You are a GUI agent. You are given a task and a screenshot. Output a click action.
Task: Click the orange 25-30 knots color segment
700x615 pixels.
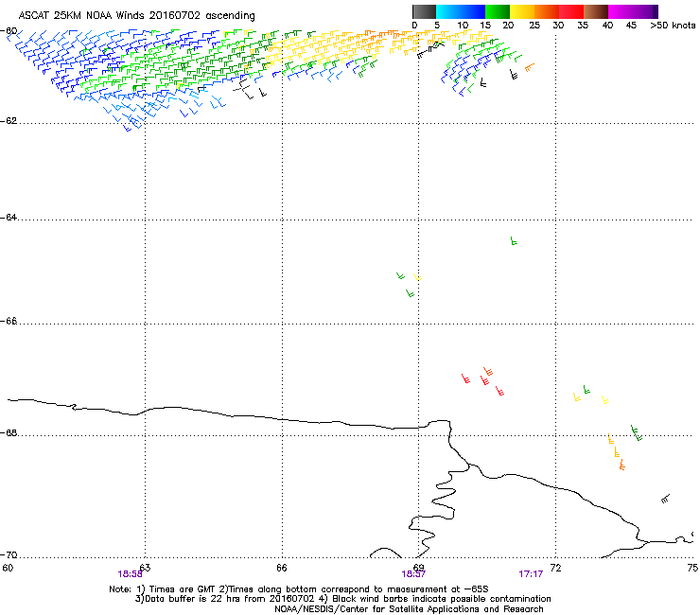pyautogui.click(x=547, y=11)
